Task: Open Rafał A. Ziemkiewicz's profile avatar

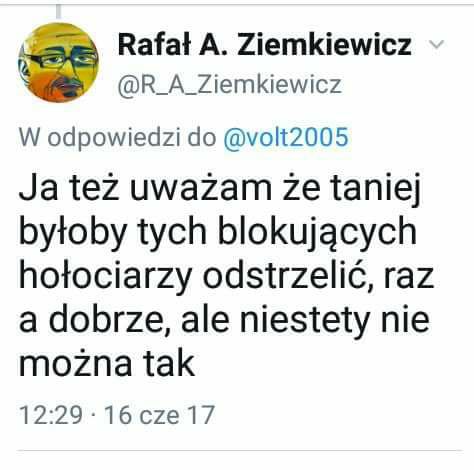Action: click(58, 62)
